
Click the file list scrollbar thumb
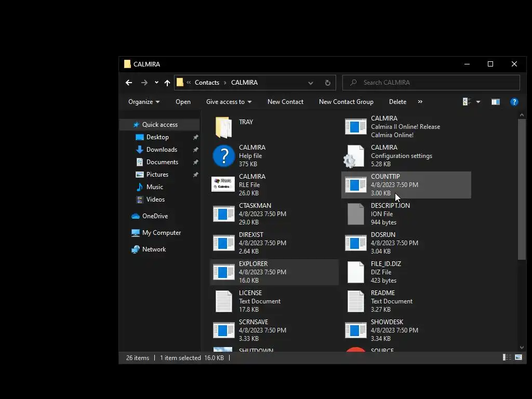click(x=522, y=189)
